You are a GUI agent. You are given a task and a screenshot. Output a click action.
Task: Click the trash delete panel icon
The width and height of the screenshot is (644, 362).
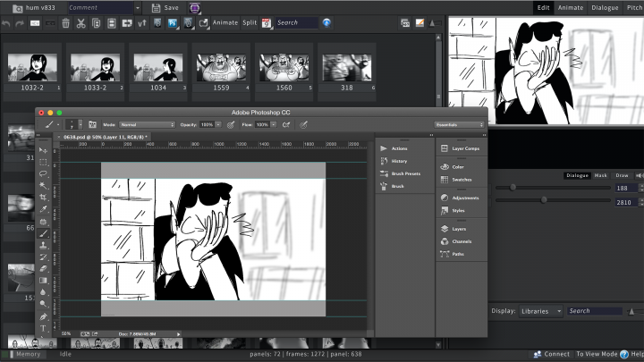(65, 22)
